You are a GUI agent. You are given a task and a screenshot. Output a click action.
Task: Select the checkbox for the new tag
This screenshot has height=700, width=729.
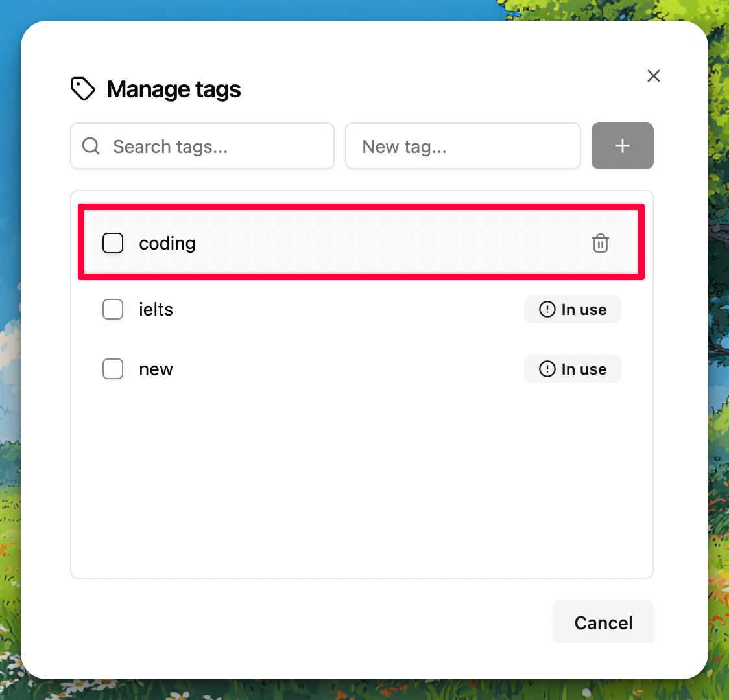tap(112, 369)
